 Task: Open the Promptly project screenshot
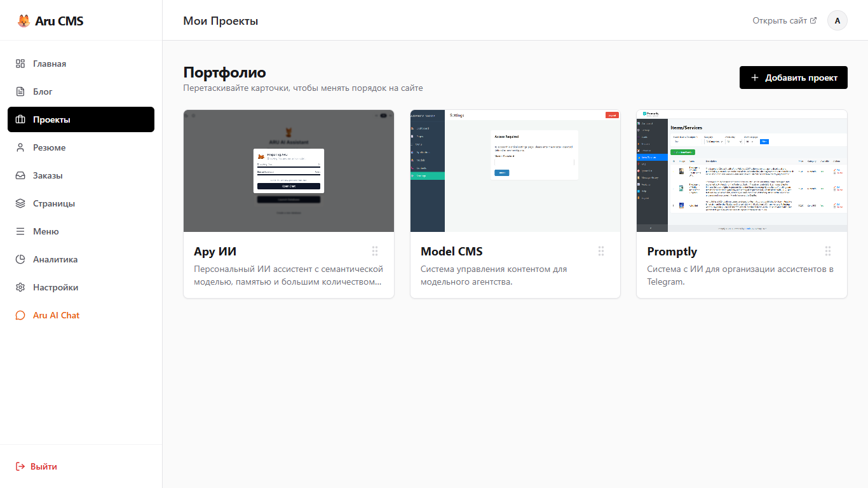point(742,171)
